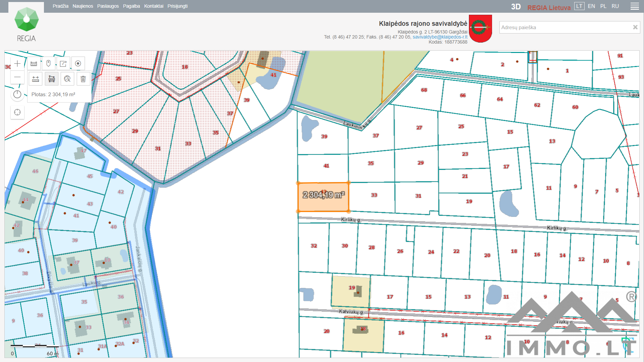Click the REGIA Lietuva link
This screenshot has width=644, height=362.
pos(549,7)
